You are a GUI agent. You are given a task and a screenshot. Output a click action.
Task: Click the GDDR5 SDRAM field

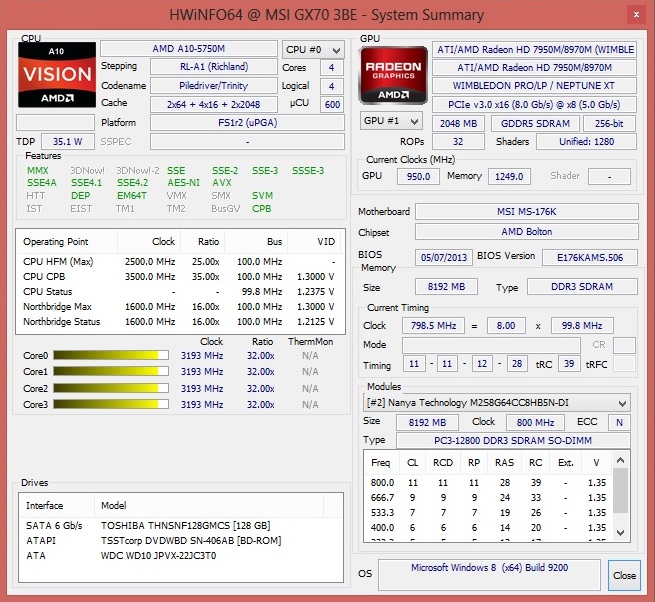(535, 124)
